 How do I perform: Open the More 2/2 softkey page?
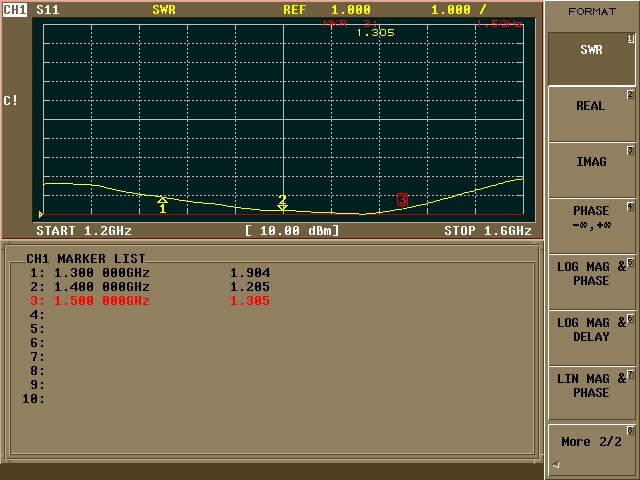tap(591, 449)
